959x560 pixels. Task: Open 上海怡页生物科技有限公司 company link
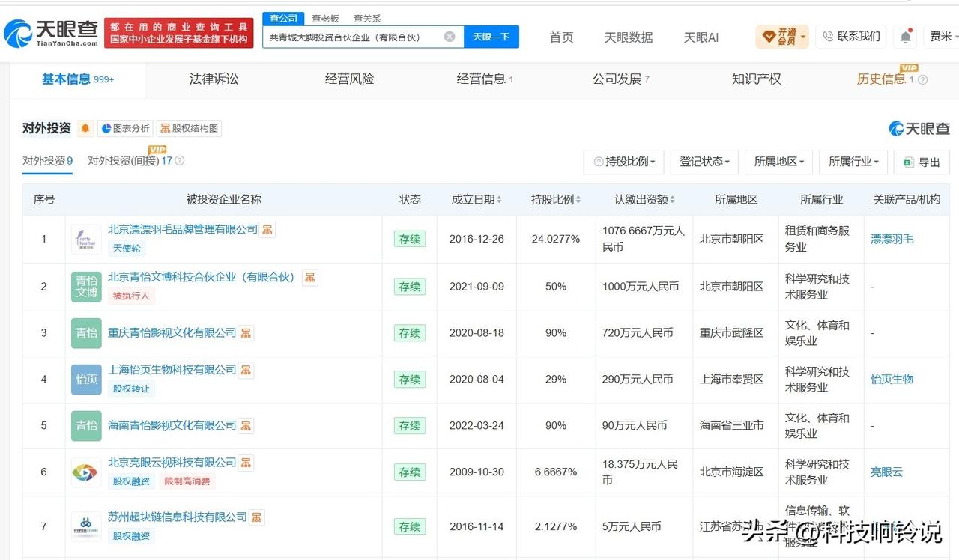(172, 370)
